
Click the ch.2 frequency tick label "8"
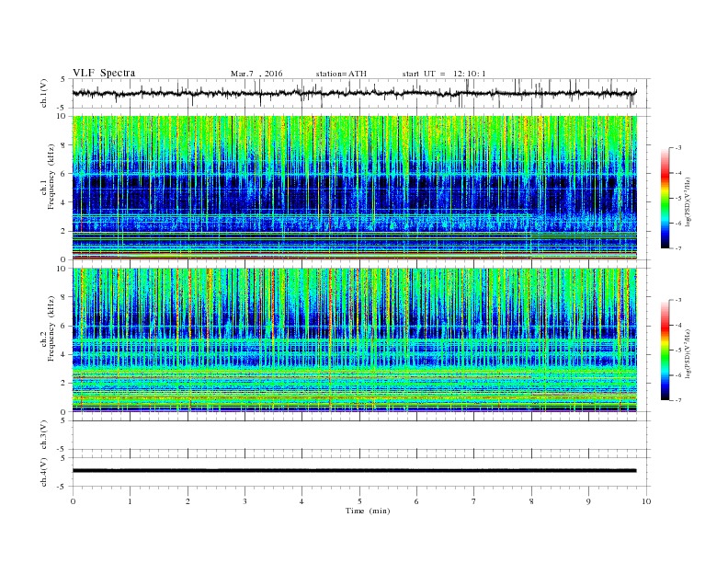[x=63, y=298]
